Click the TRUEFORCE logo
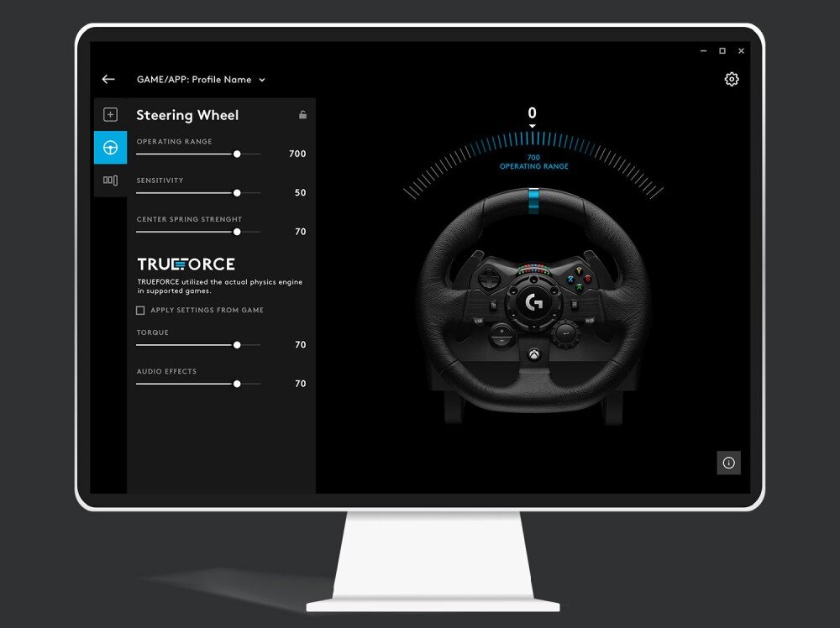Viewport: 840px width, 628px height. point(186,264)
